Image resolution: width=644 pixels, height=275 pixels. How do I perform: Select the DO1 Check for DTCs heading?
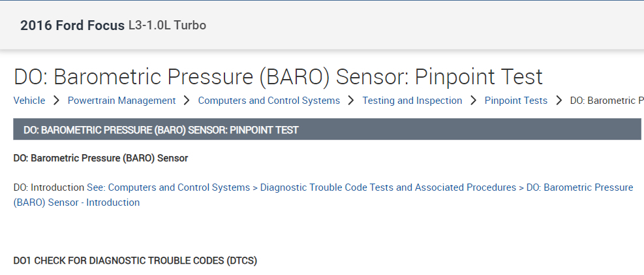135,261
